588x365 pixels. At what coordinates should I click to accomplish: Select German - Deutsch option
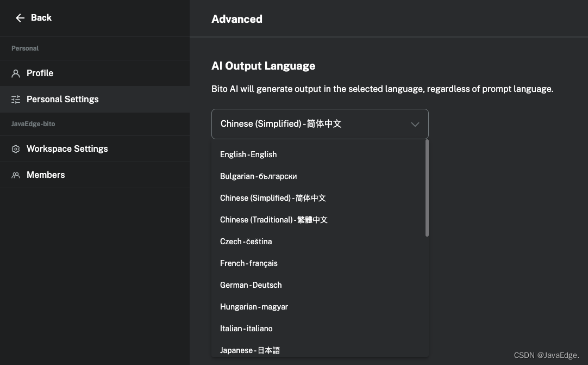coord(318,285)
